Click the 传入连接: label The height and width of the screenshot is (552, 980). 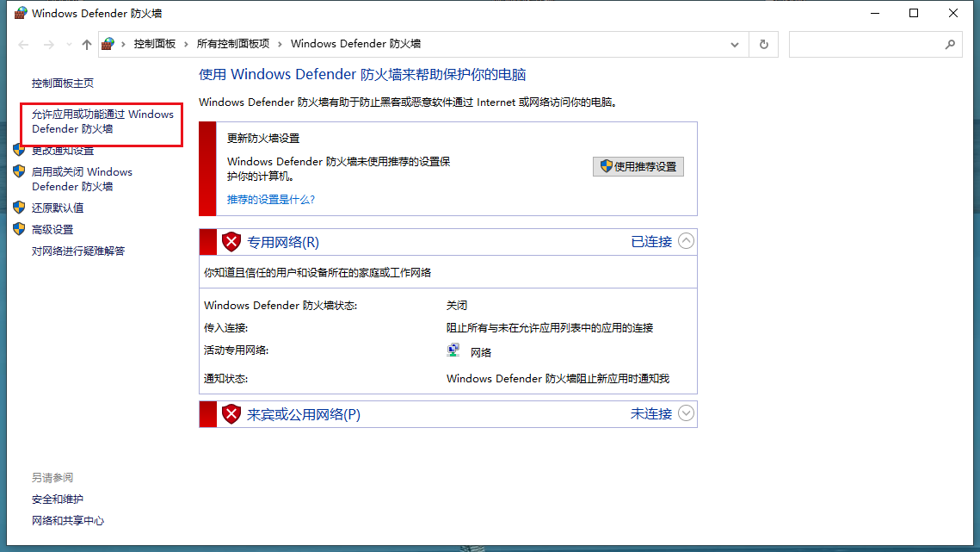tap(225, 328)
